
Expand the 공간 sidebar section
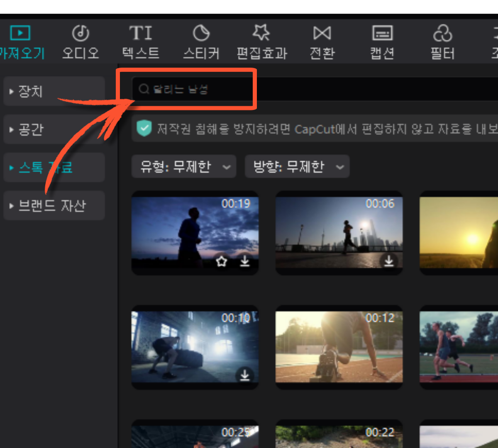tap(54, 129)
